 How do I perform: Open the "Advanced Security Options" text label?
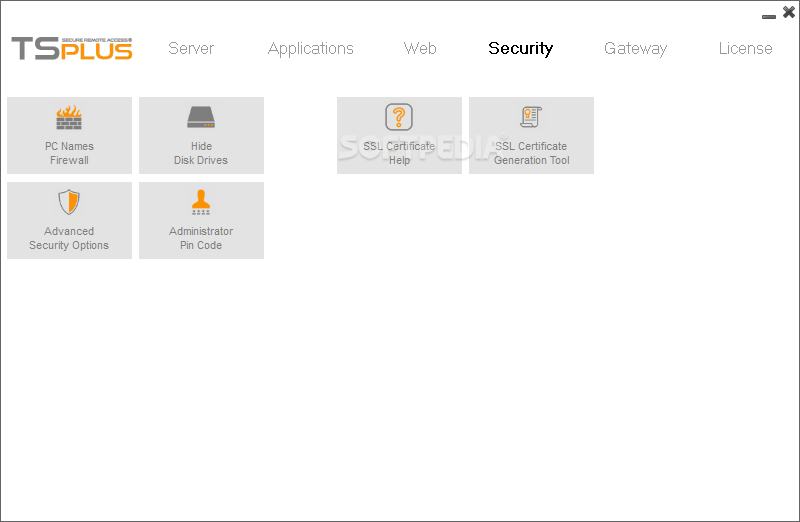[69, 238]
